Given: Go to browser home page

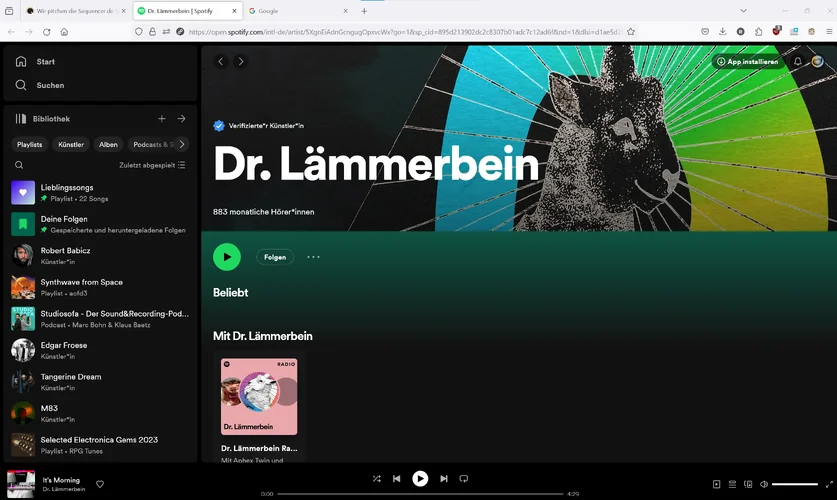Looking at the screenshot, I should 64,32.
